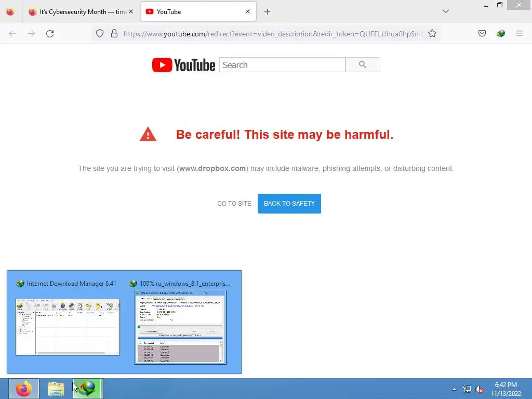Open Firefox application menu
Screen dimensions: 532x399
519,33
